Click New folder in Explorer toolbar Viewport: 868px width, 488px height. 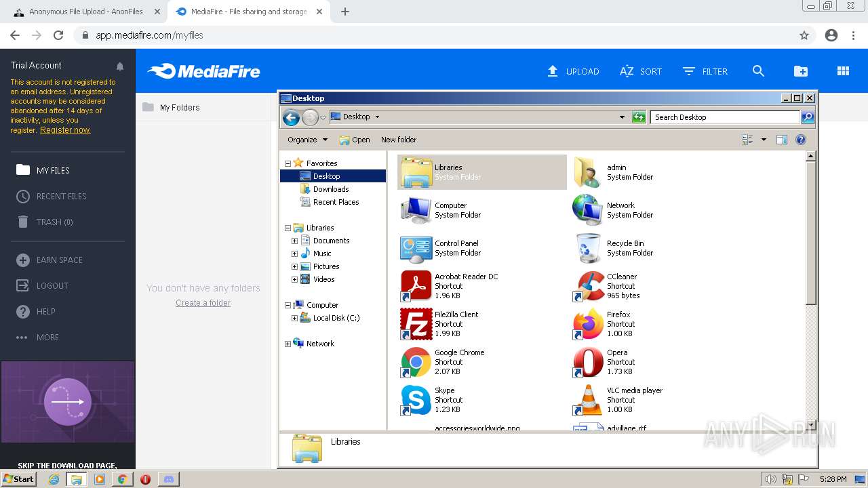pyautogui.click(x=399, y=140)
